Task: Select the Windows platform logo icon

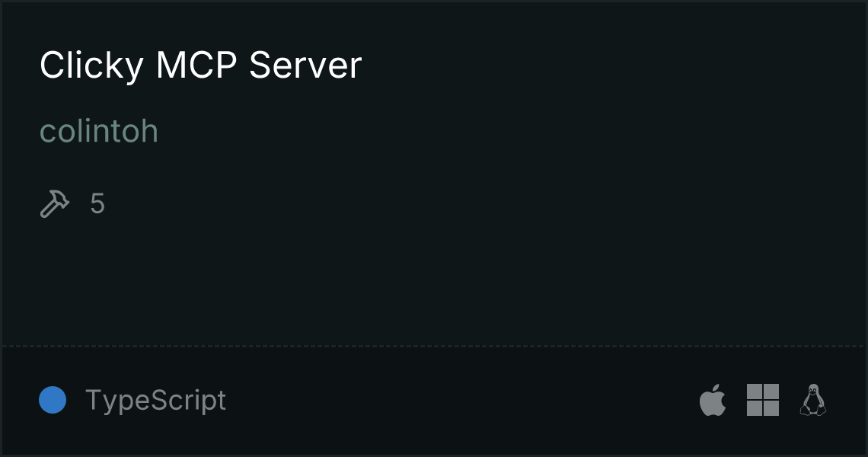Action: click(x=763, y=400)
